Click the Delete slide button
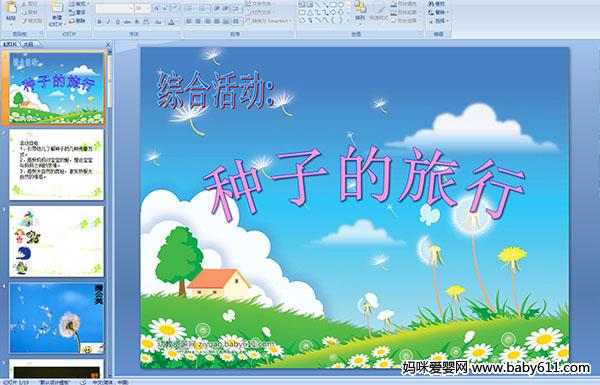 coord(77,21)
